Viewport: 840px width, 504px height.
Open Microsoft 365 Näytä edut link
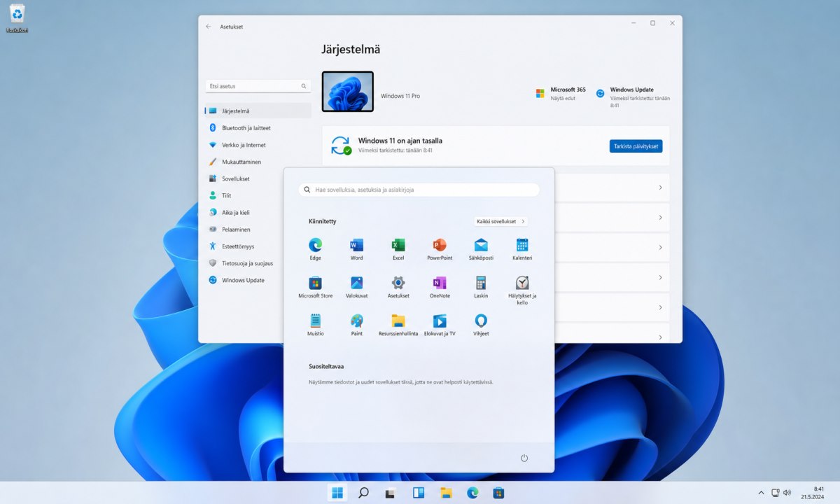tap(561, 94)
